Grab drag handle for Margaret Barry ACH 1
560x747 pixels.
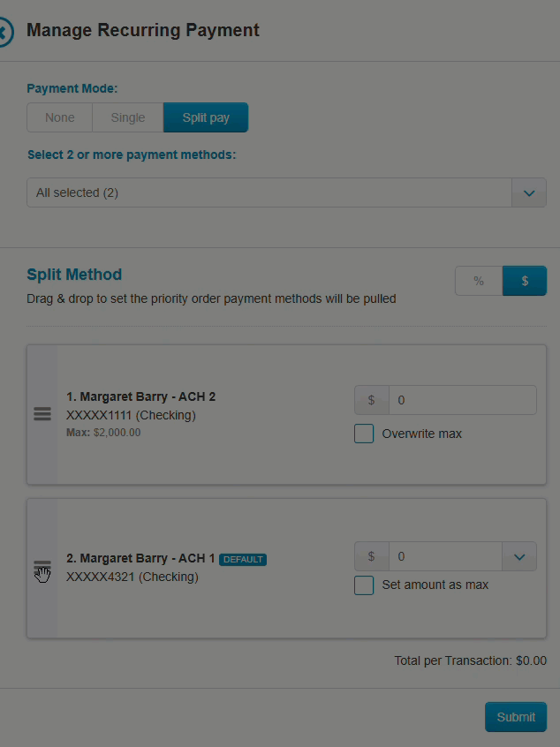coord(42,569)
